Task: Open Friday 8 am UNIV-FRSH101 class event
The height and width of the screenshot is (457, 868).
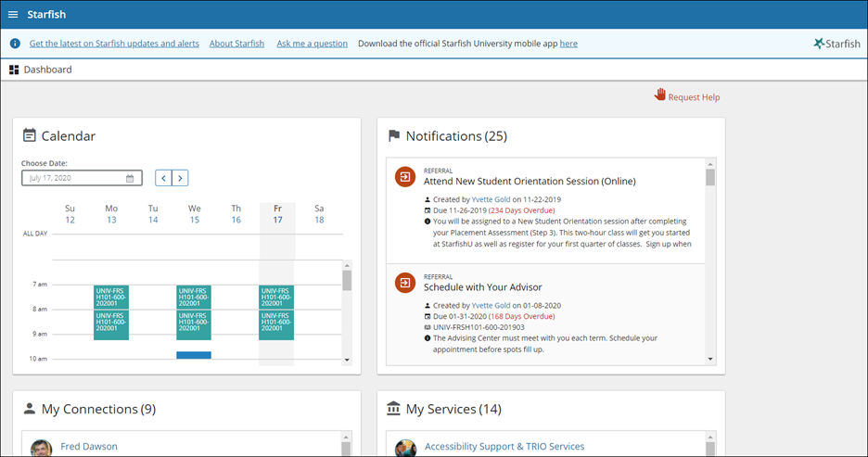Action: coord(276,324)
